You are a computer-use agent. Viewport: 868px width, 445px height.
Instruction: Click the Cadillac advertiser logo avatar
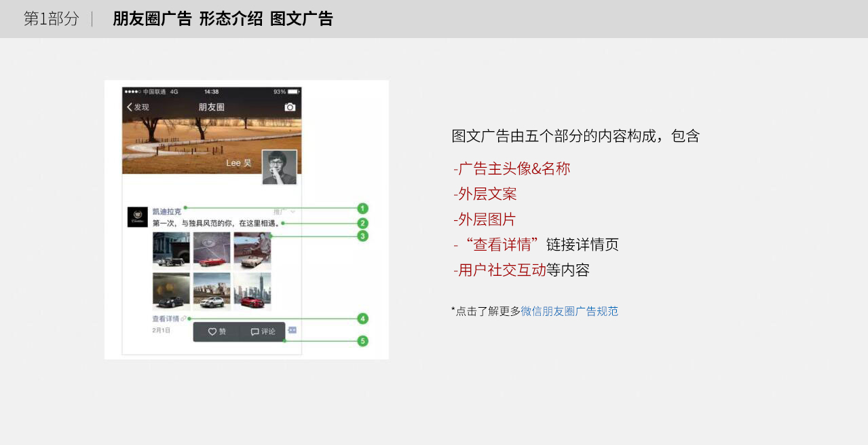[x=138, y=217]
